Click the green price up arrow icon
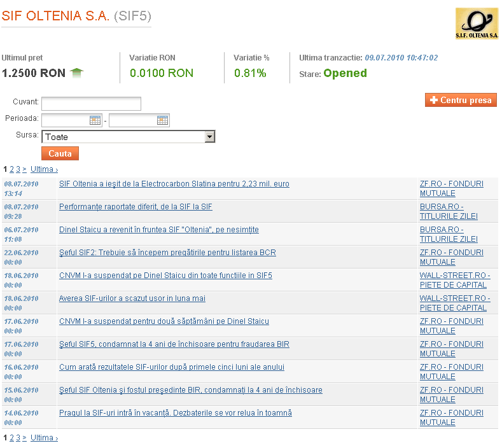Image resolution: width=502 pixels, height=448 pixels. pos(77,73)
